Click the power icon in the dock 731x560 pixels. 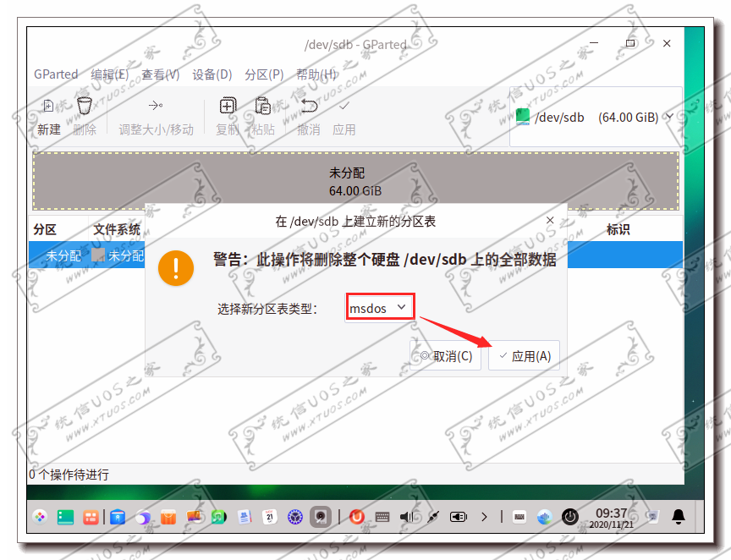point(569,517)
